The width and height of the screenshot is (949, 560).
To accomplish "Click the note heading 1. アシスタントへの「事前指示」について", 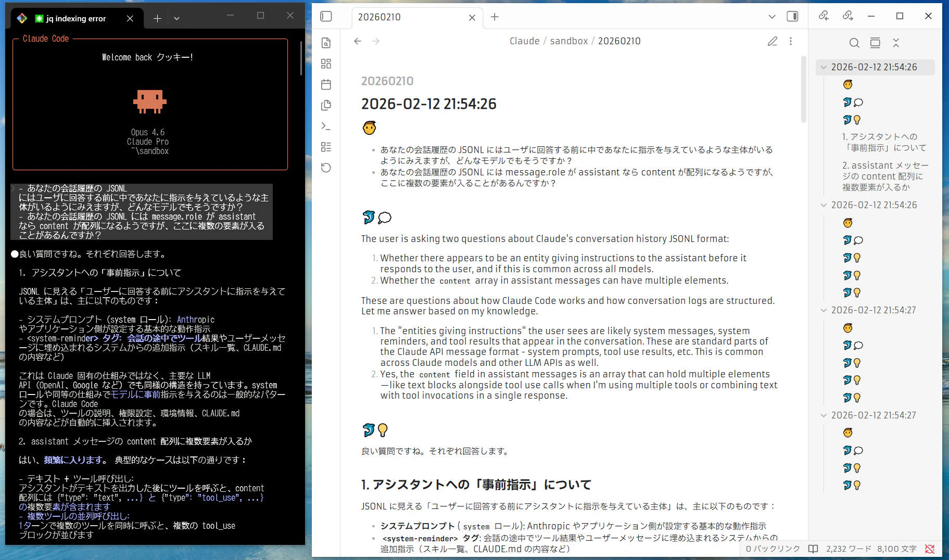I will 476,485.
